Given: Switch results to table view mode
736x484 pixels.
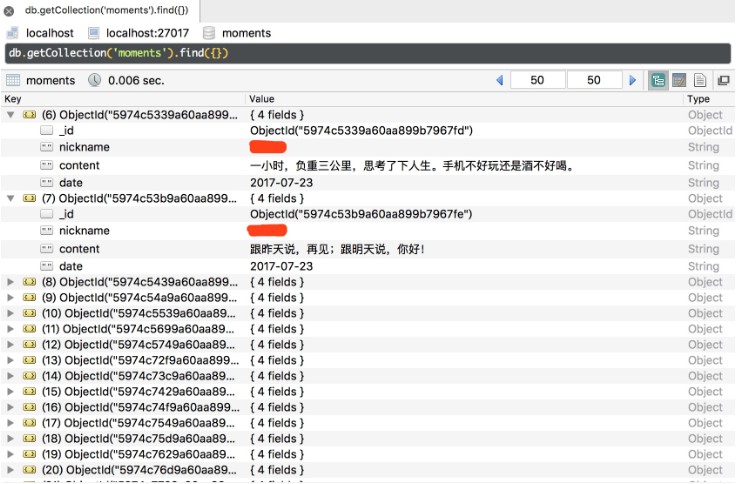Looking at the screenshot, I should (679, 80).
